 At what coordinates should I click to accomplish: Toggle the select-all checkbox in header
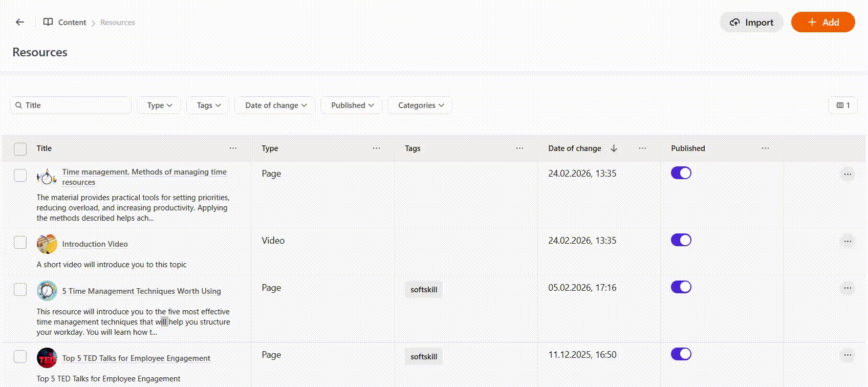click(x=20, y=149)
